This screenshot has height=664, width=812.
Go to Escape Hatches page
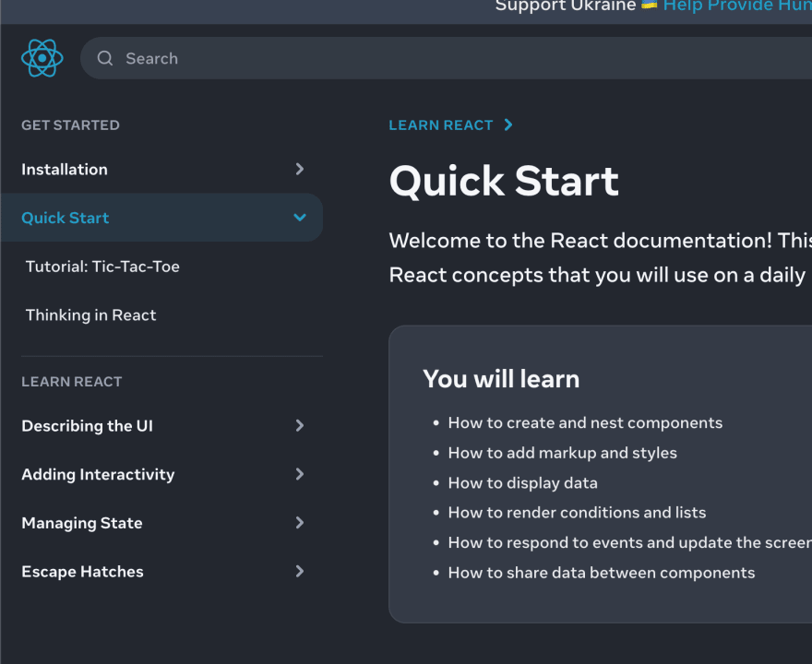82,572
